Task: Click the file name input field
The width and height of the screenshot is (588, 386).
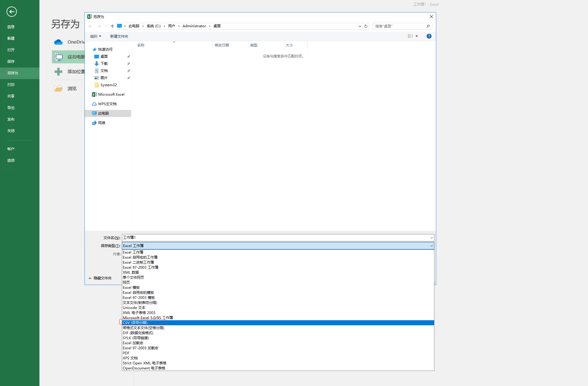Action: 275,238
